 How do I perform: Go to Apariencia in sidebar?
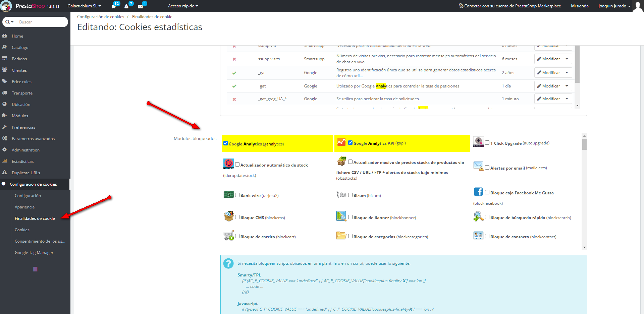click(x=24, y=207)
